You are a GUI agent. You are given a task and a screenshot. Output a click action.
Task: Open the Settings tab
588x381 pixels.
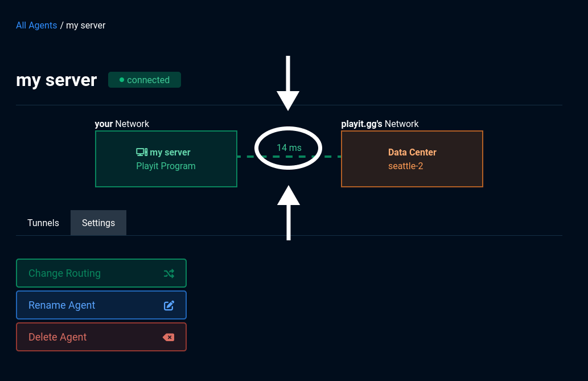[x=98, y=223]
